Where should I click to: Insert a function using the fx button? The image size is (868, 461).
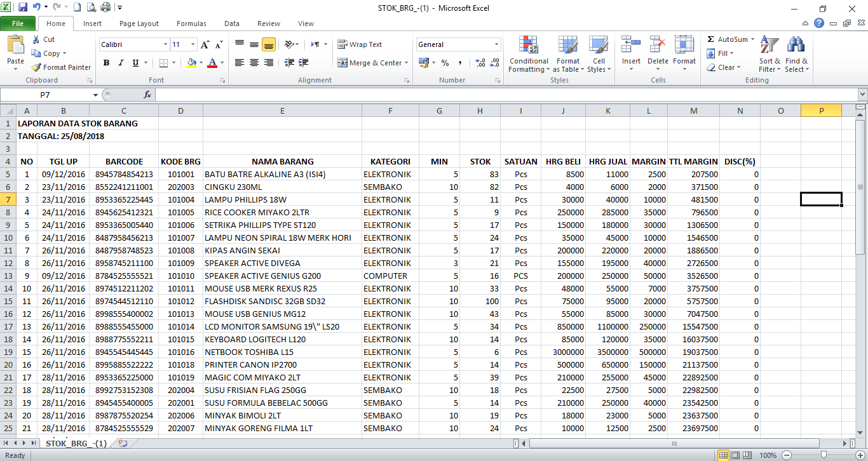(x=147, y=95)
